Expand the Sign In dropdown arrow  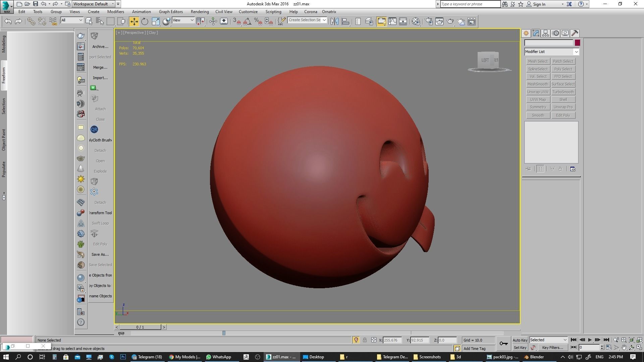click(562, 4)
